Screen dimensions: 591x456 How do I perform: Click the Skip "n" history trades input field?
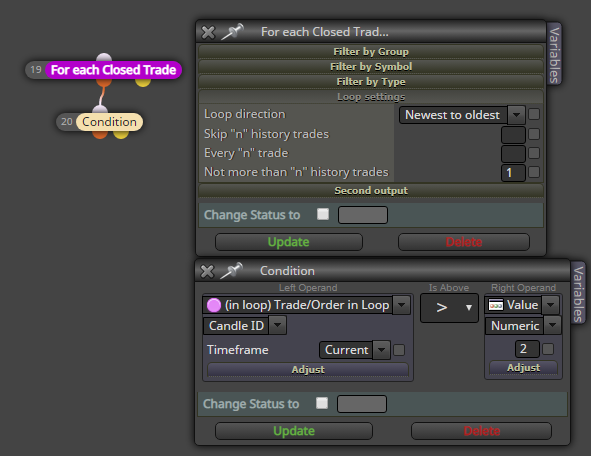513,135
